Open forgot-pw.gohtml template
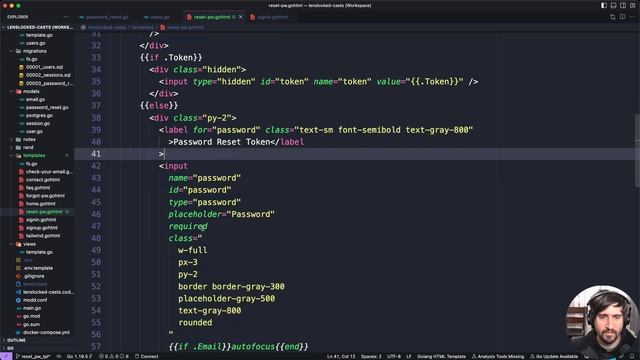Screen dimensions: 640x360 (x=45, y=196)
